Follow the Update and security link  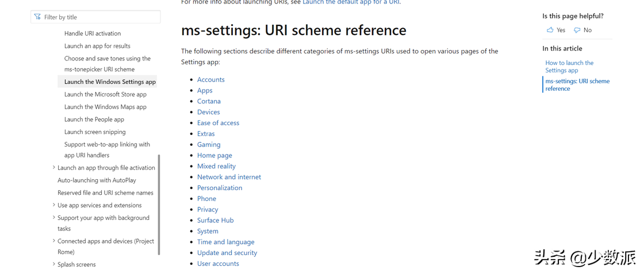(x=227, y=253)
